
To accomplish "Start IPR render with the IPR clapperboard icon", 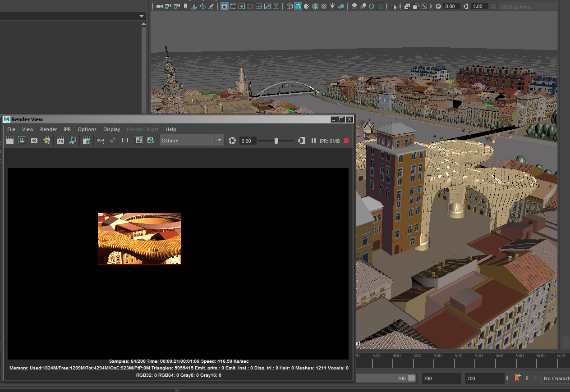I will [60, 141].
